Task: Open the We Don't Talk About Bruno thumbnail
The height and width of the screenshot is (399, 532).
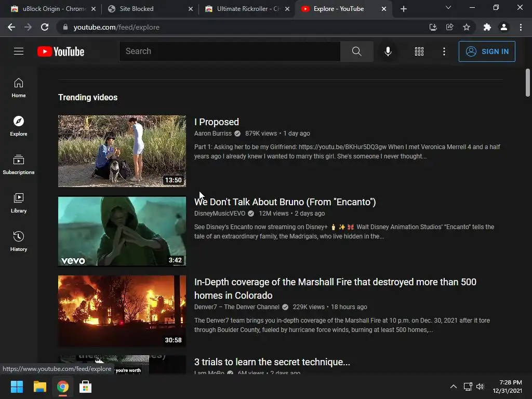Action: (x=122, y=231)
